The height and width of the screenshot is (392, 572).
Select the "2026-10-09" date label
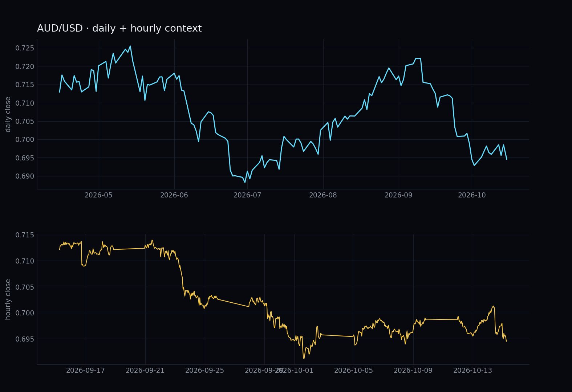tap(413, 370)
